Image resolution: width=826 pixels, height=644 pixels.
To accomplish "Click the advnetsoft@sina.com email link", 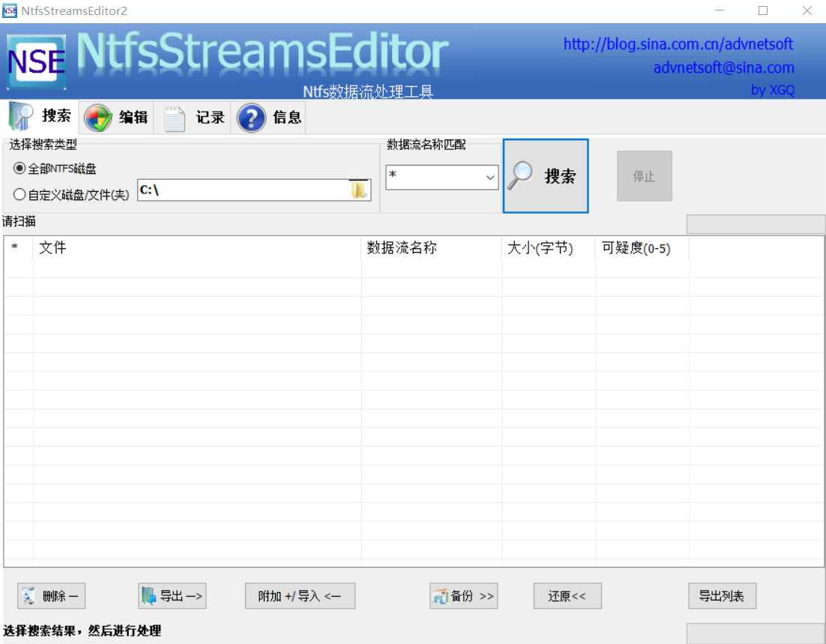I will click(724, 67).
